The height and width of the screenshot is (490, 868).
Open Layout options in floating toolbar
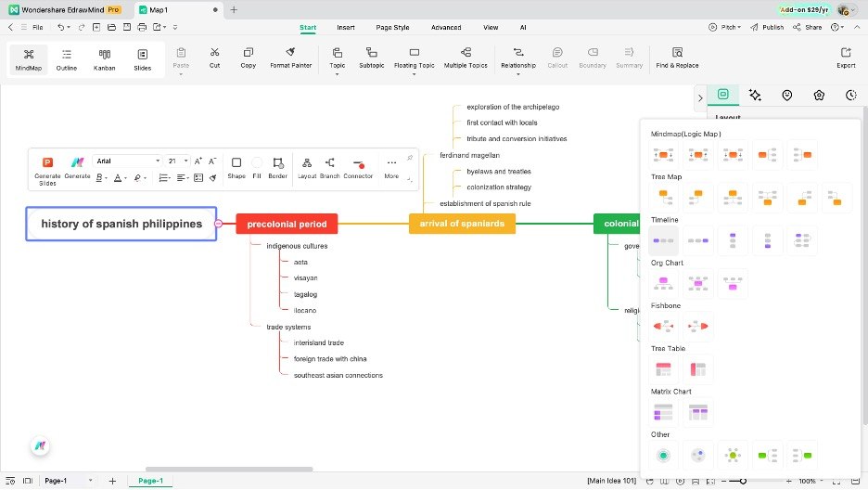point(307,168)
